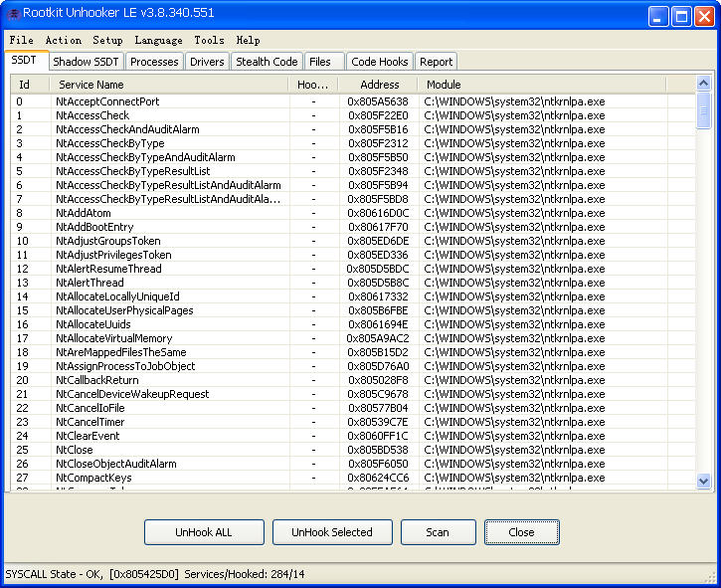
Task: Click the scrollbar up arrow
Action: point(703,84)
